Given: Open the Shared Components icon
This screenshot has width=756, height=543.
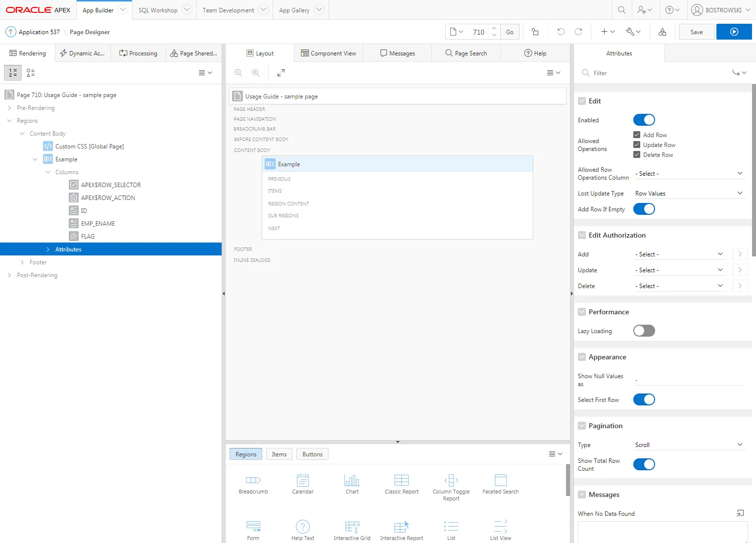Looking at the screenshot, I should (x=662, y=32).
